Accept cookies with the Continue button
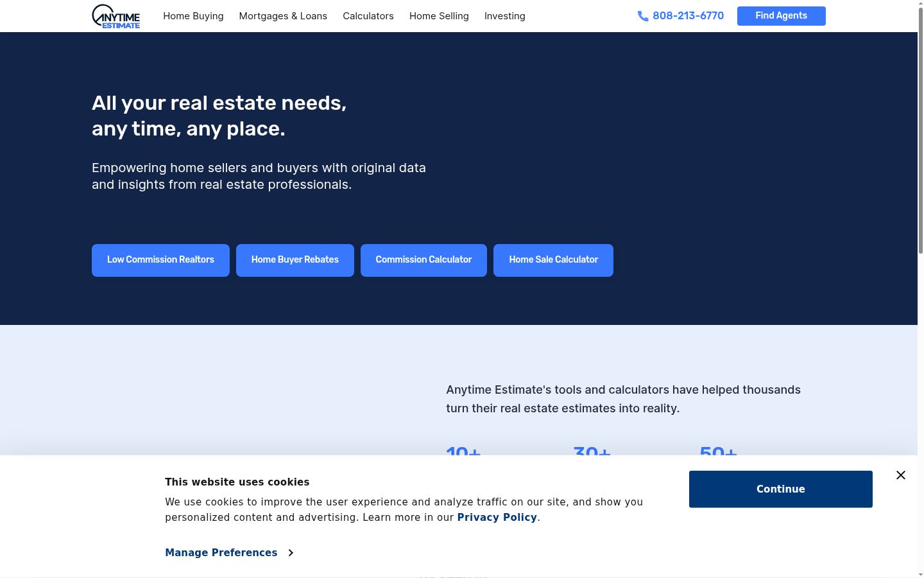Viewport: 924px width, 578px height. [781, 489]
